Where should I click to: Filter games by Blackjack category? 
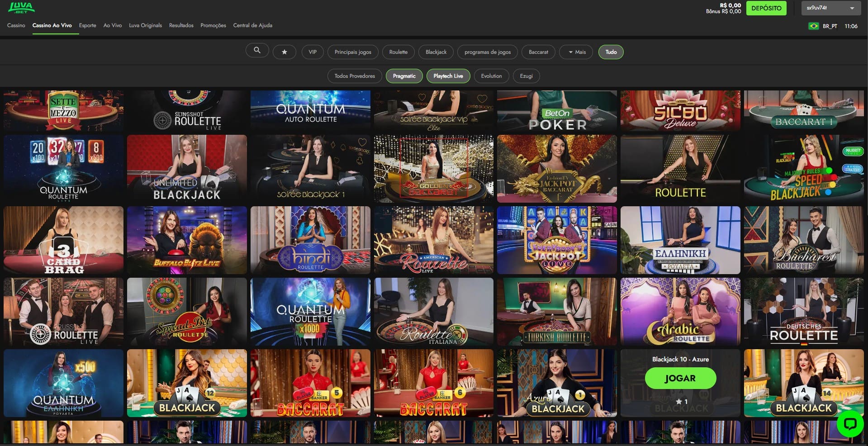[x=436, y=52]
